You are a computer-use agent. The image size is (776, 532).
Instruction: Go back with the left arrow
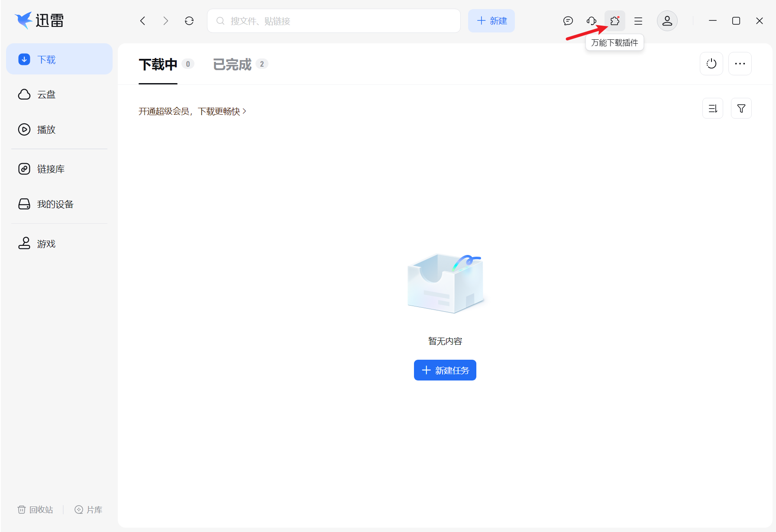coord(142,21)
